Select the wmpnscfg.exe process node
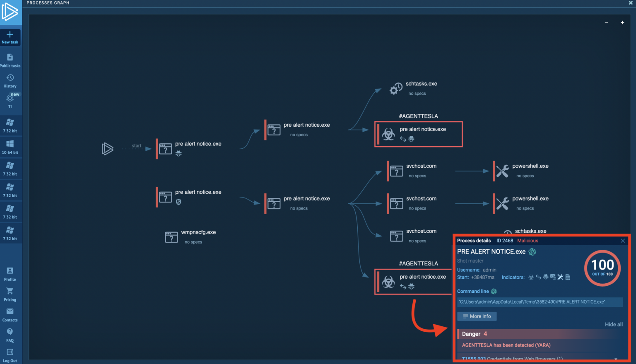 [190, 236]
